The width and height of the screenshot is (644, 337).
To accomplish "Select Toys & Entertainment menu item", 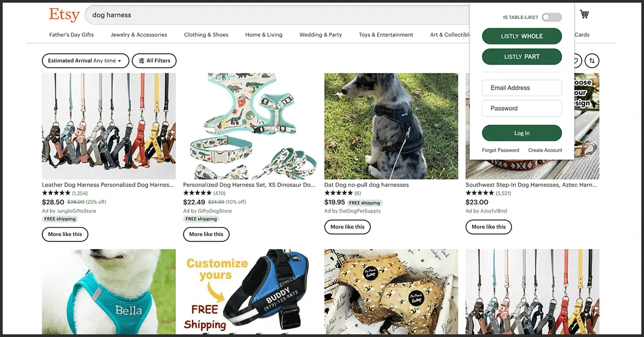I will point(386,34).
